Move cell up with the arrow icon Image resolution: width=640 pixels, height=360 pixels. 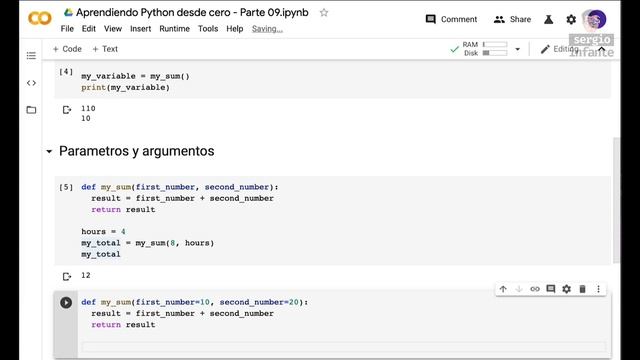(x=503, y=289)
